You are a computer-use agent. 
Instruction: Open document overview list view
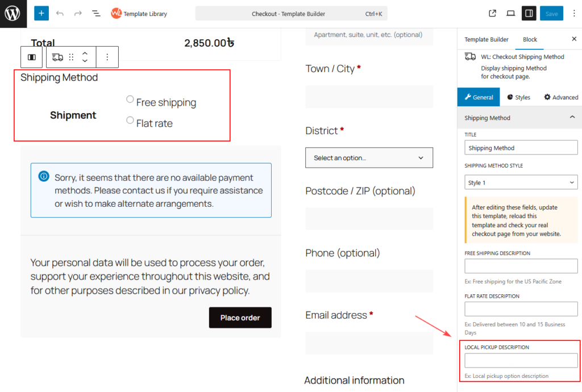(96, 13)
